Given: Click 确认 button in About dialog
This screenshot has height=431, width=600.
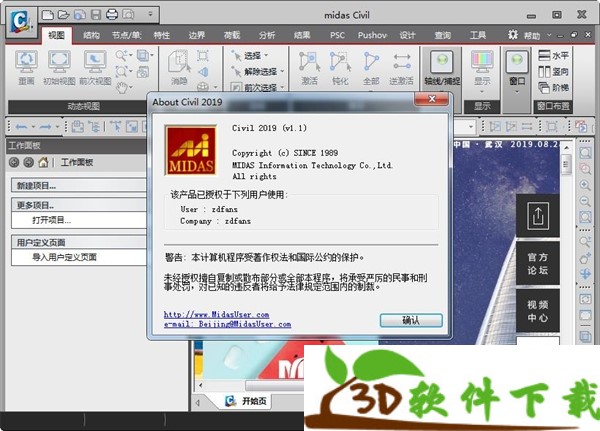Looking at the screenshot, I should tap(411, 320).
